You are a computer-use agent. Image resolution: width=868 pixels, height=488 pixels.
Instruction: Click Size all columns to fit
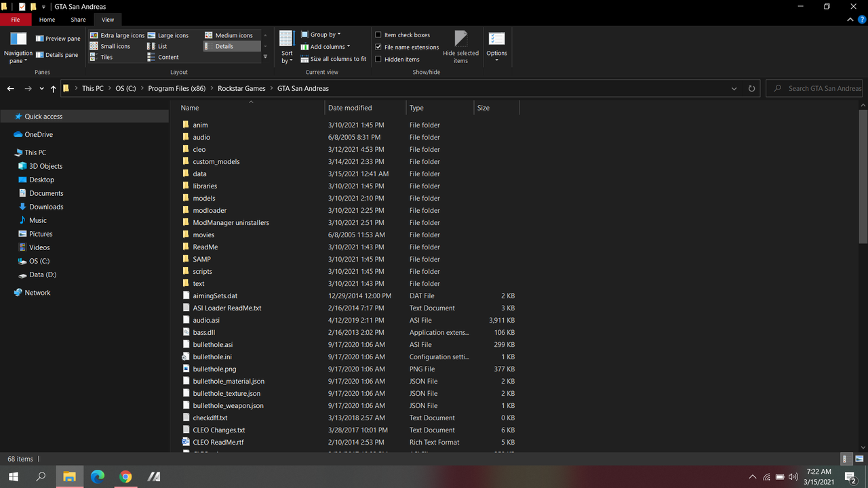tap(334, 59)
